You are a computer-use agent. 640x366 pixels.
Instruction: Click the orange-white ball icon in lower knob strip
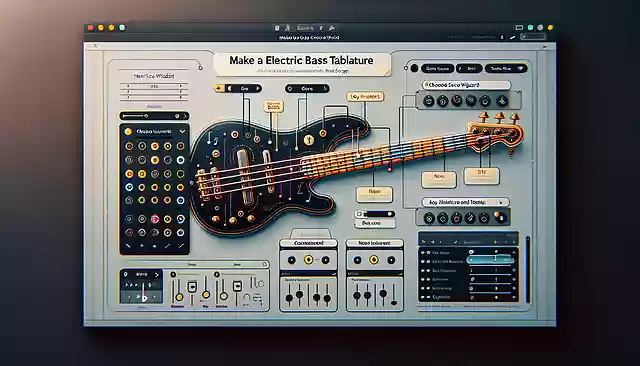coord(499,217)
